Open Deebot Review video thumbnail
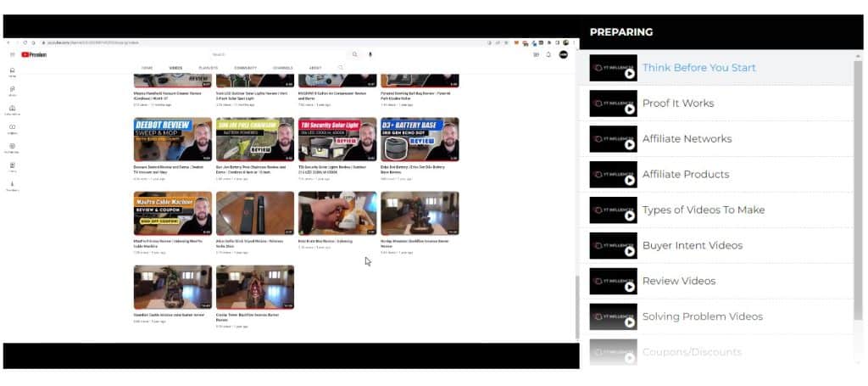This screenshot has width=868, height=386. (173, 139)
